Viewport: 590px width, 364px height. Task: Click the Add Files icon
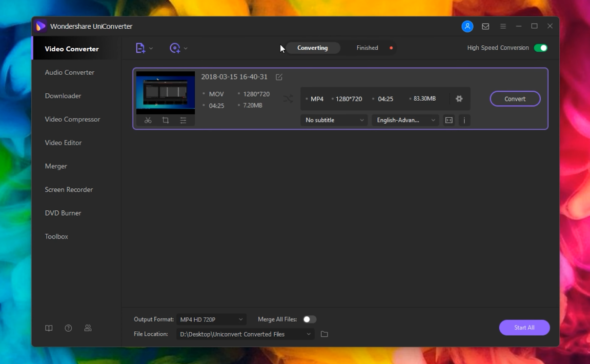tap(140, 48)
